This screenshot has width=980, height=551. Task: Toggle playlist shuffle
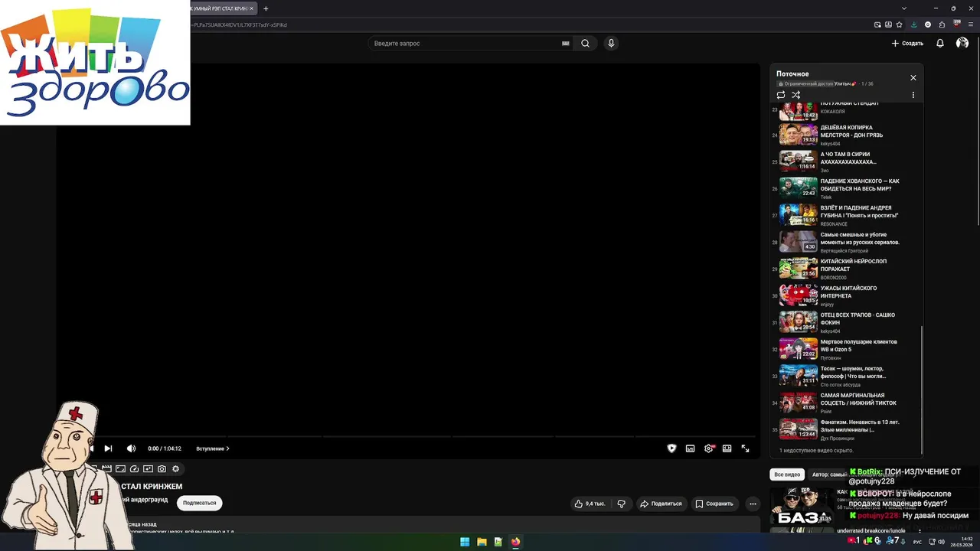[x=795, y=95]
